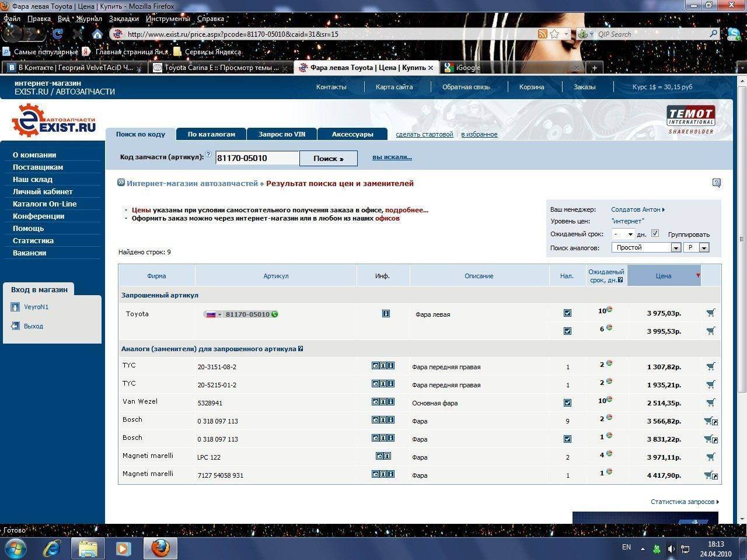Image resolution: width=747 pixels, height=560 pixels.
Task: Click Firefox home button in toolbar
Action: pos(97,34)
